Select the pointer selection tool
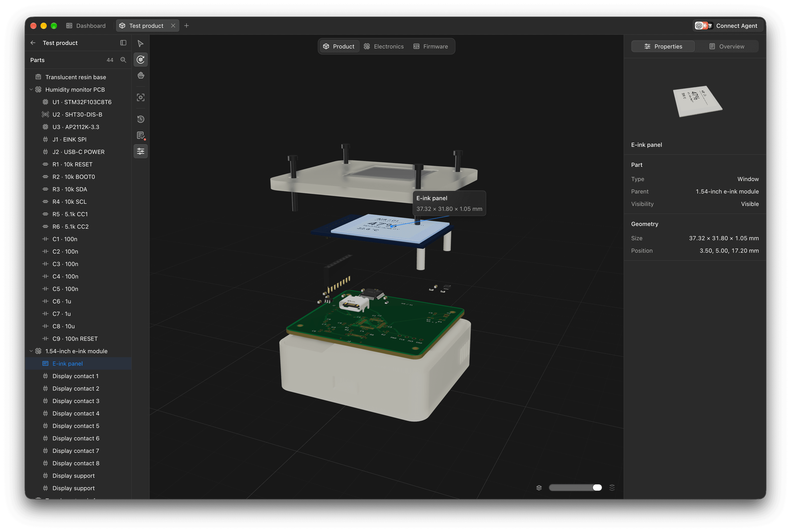 (x=140, y=43)
